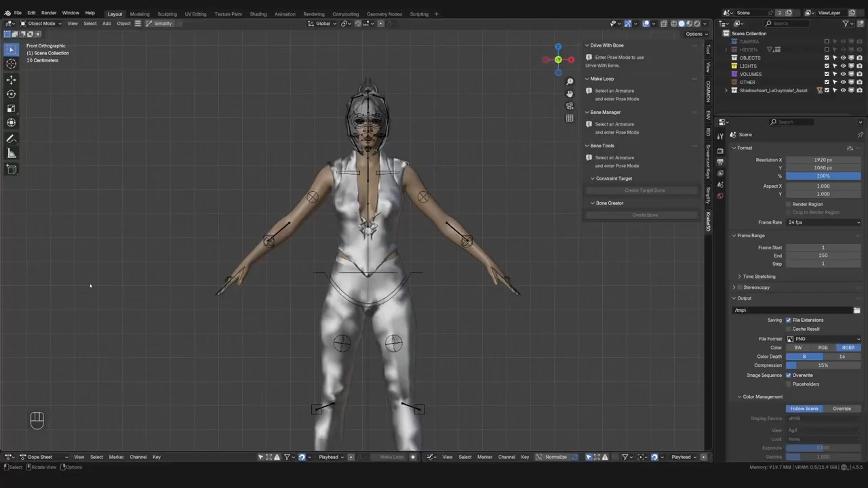Open the Tool properties tab (wrench icon)
Screen dimensions: 868x488
(x=720, y=136)
